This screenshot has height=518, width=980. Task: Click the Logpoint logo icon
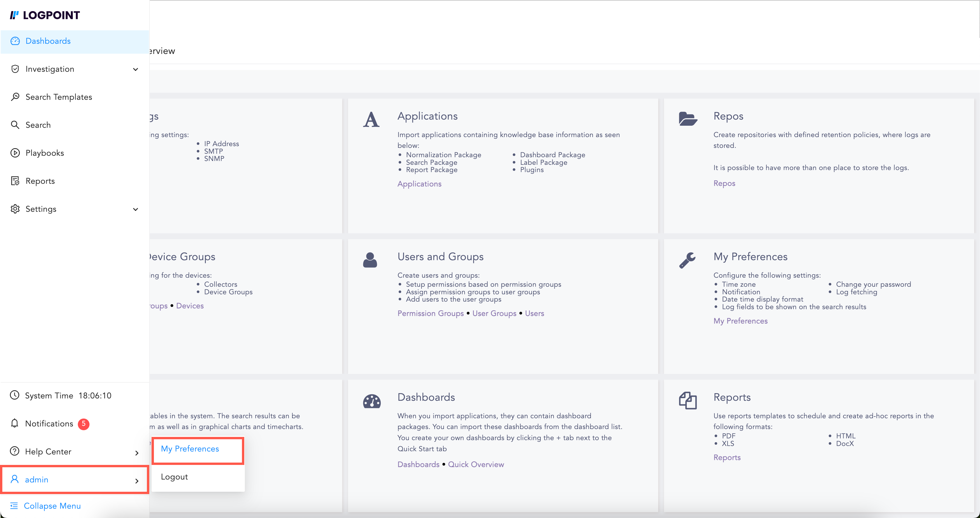pos(15,15)
